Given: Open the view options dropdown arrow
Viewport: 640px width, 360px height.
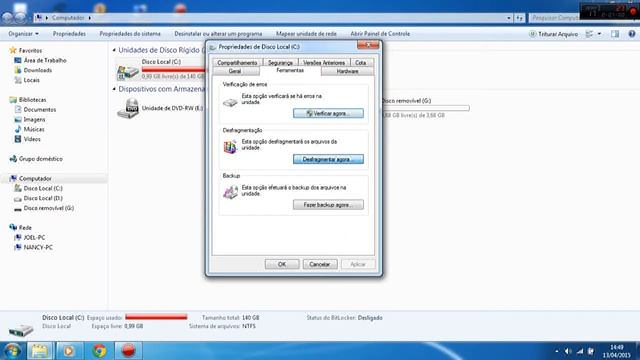Looking at the screenshot, I should coord(599,34).
